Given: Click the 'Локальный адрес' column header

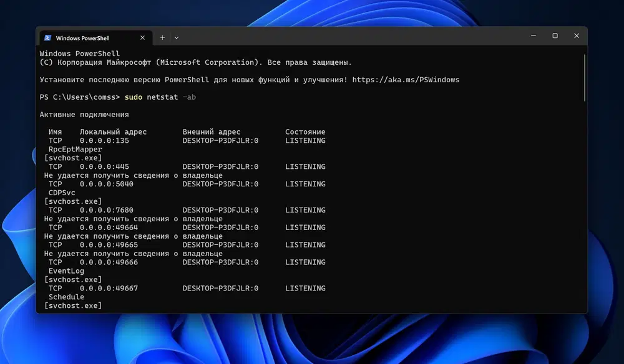Looking at the screenshot, I should 113,132.
